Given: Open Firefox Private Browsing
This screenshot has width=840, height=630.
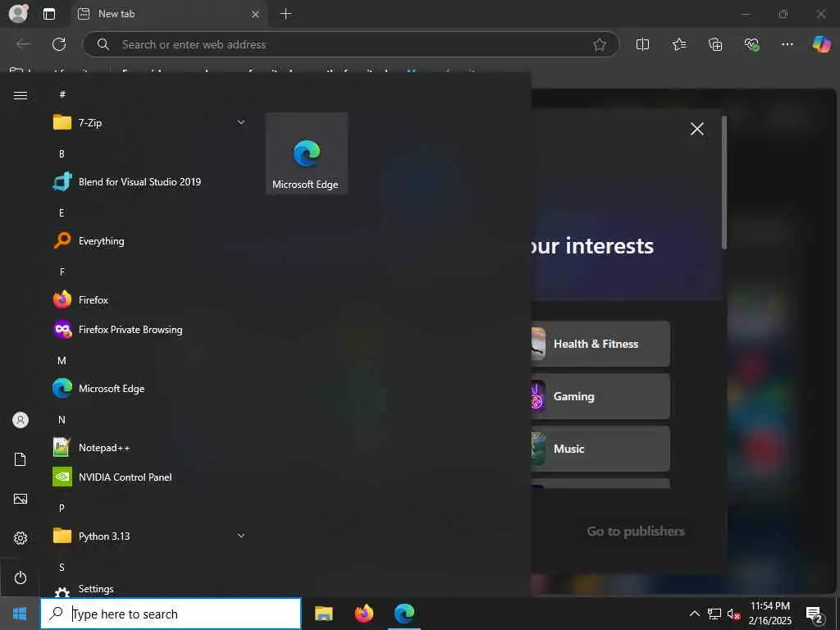Looking at the screenshot, I should click(x=149, y=330).
